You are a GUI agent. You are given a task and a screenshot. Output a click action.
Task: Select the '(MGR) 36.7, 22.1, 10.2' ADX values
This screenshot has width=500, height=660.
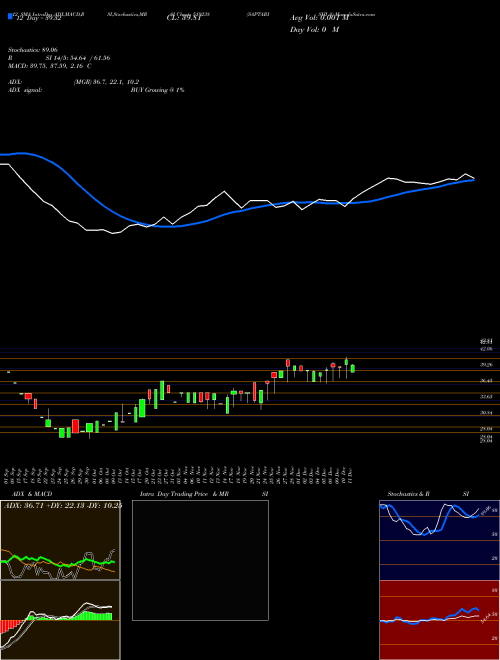pos(106,82)
